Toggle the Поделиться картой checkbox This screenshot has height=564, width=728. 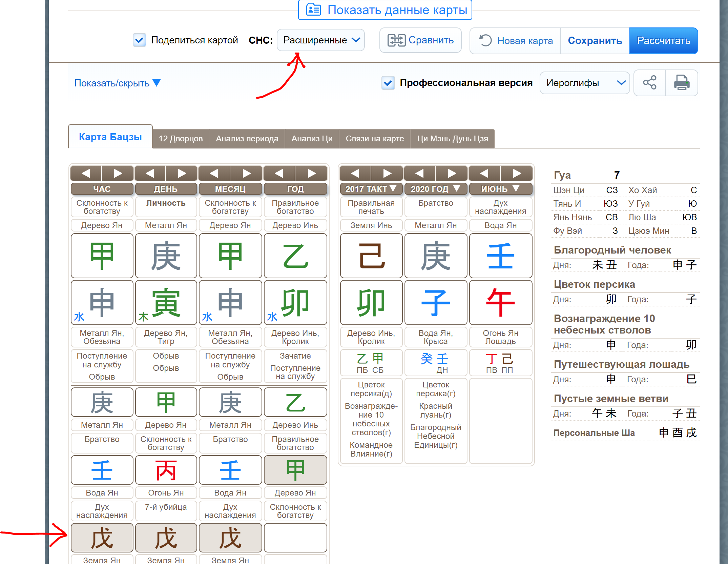(139, 40)
